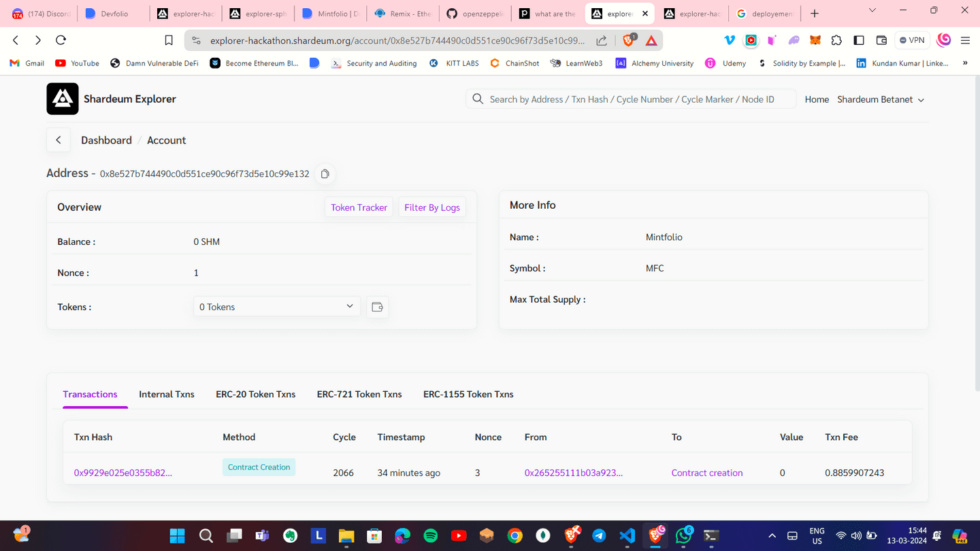Open Brave Shields lion icon
The width and height of the screenshot is (980, 551).
629,40
